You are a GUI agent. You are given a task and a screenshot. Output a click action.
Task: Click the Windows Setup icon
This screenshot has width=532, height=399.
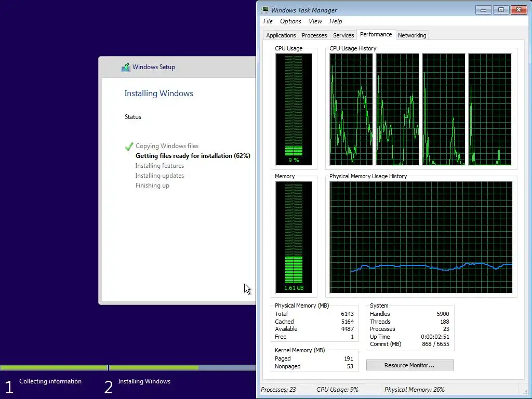coord(126,67)
